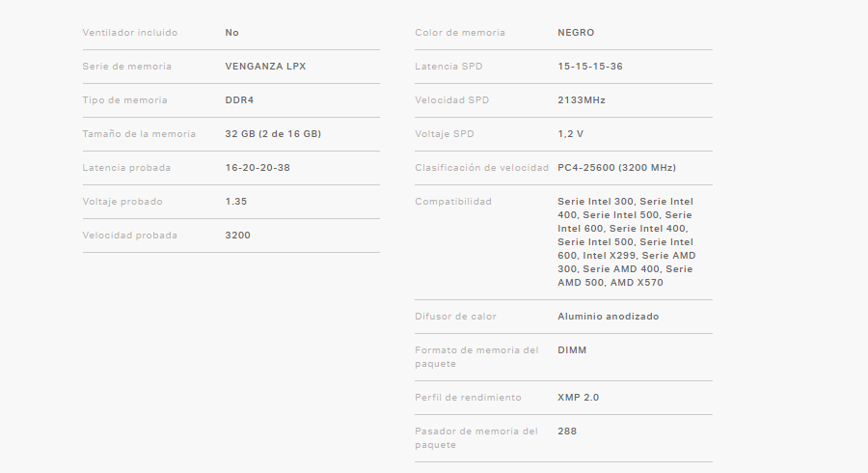Click the '32 GB (2 de 16 GB)' value

pos(273,134)
